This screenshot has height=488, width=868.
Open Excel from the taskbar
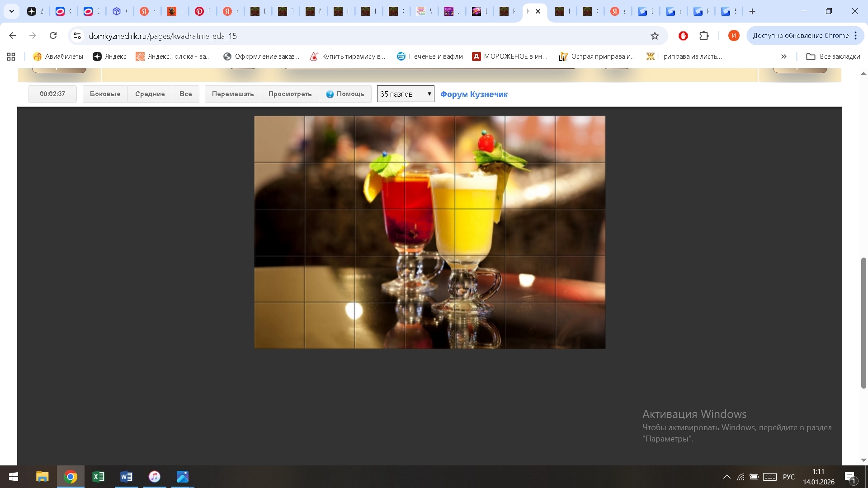point(98,477)
